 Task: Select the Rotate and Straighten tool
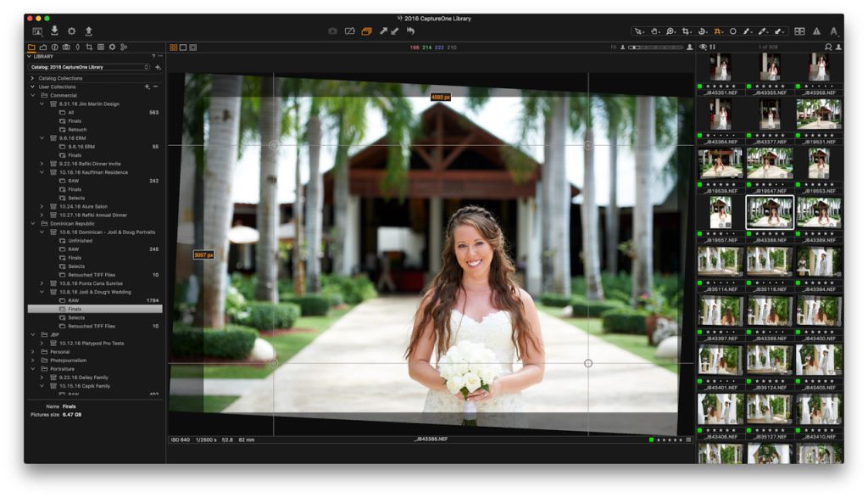point(701,30)
